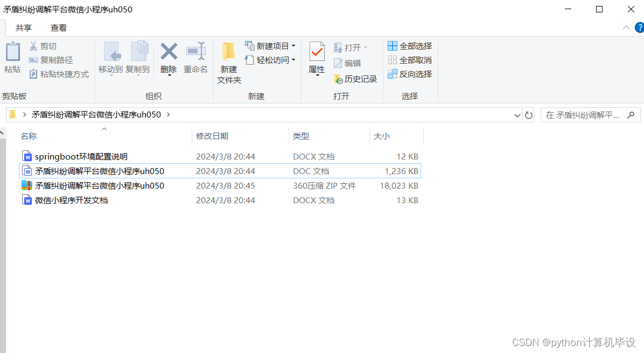Click the Open (打开) ribbon icon

(x=338, y=47)
